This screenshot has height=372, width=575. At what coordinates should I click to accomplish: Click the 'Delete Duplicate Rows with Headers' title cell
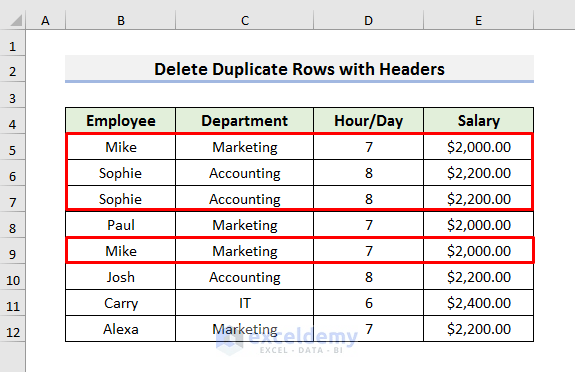tap(299, 69)
